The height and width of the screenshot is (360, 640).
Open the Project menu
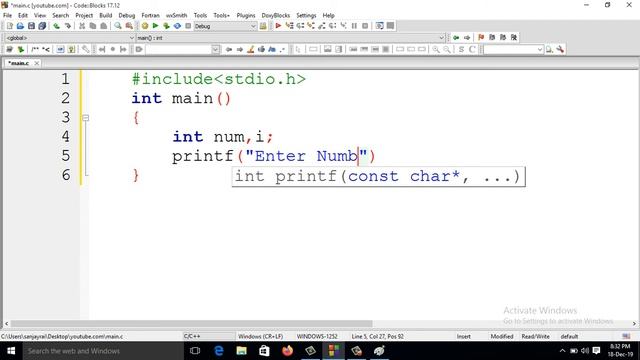point(84,15)
